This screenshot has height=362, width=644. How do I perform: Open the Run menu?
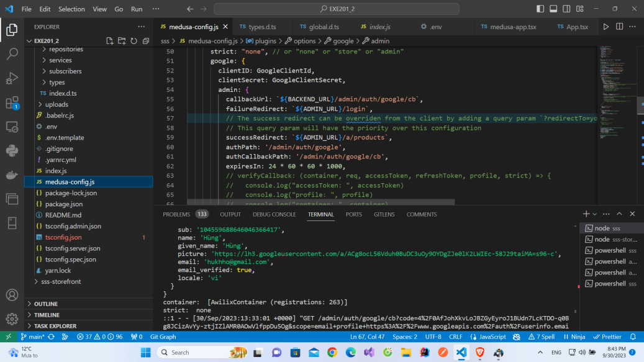pos(137,9)
